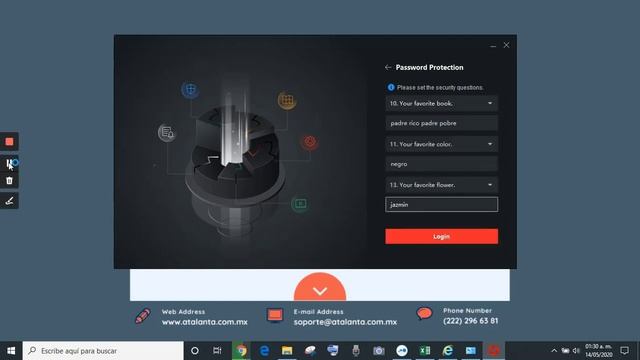Delete the recording with the trash icon
The width and height of the screenshot is (640, 360).
[9, 180]
